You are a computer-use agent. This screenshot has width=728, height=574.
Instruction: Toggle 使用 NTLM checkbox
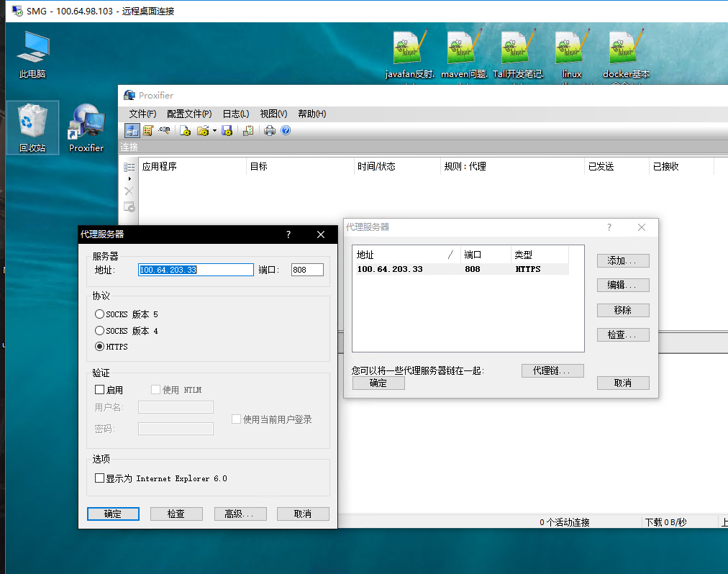(155, 390)
